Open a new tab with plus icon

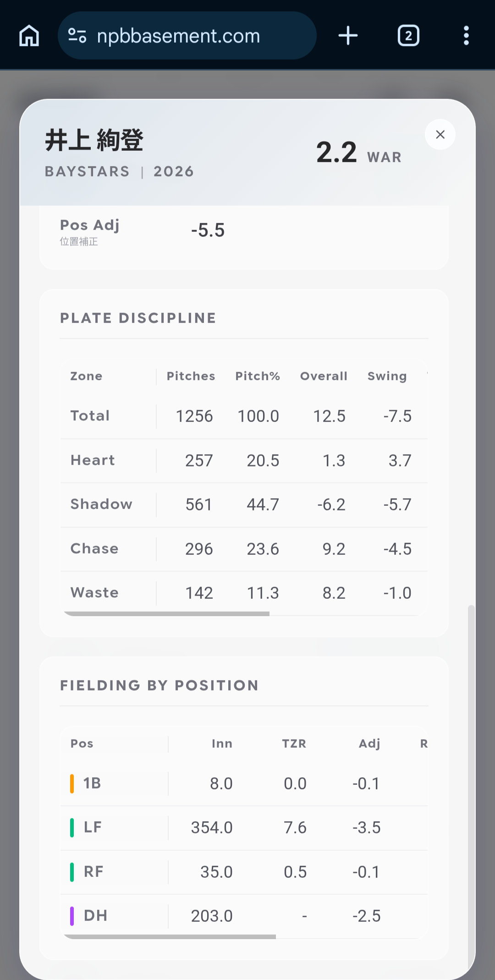(348, 36)
